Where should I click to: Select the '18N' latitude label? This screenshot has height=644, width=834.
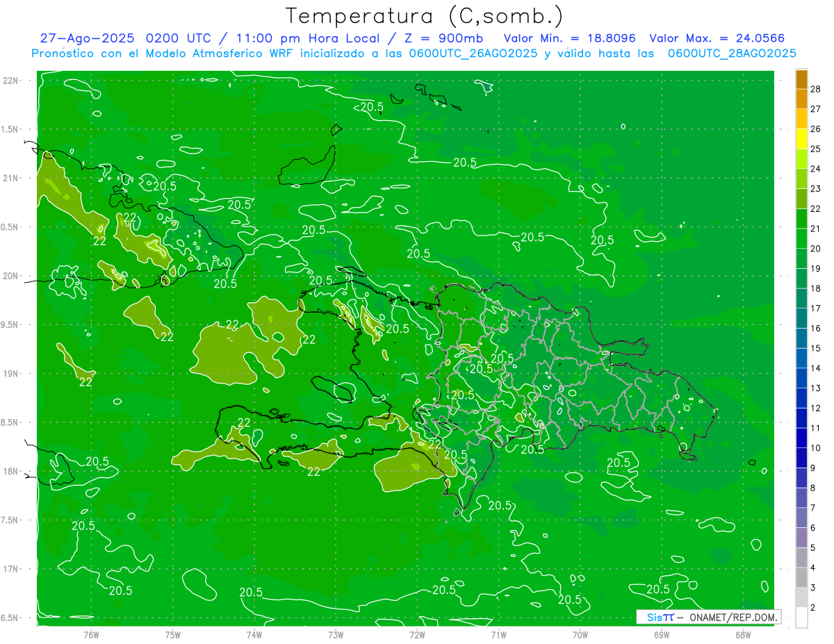click(11, 471)
